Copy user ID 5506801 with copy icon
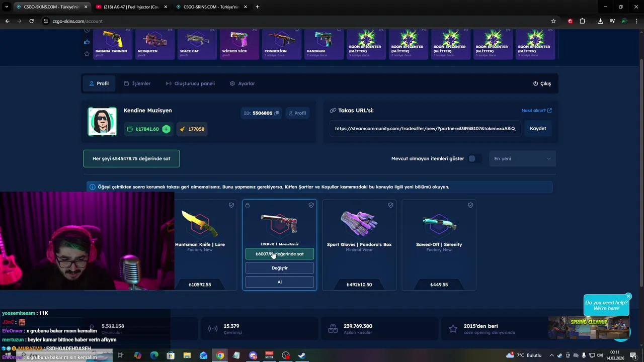644x362 pixels. (276, 113)
